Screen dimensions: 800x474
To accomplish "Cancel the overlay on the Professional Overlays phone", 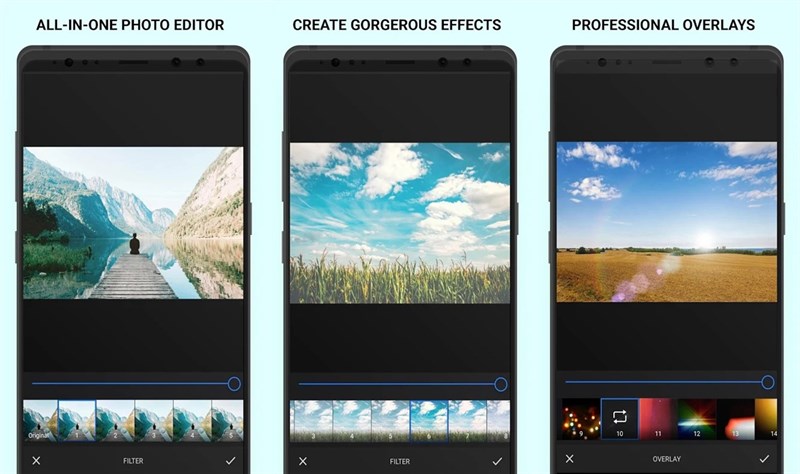I will click(570, 459).
